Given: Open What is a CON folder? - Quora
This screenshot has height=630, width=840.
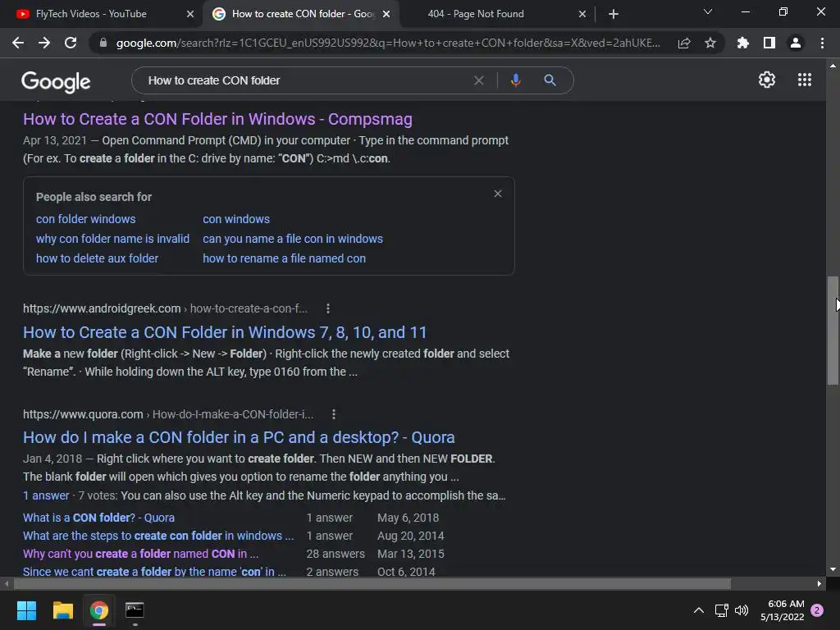Looking at the screenshot, I should tap(98, 518).
